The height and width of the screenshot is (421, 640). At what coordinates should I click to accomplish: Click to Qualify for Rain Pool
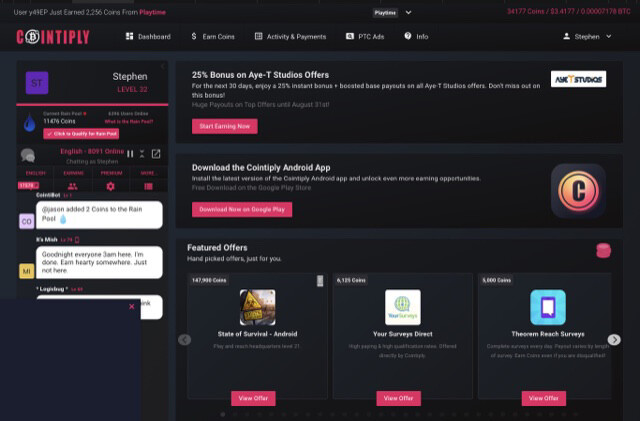coord(81,134)
